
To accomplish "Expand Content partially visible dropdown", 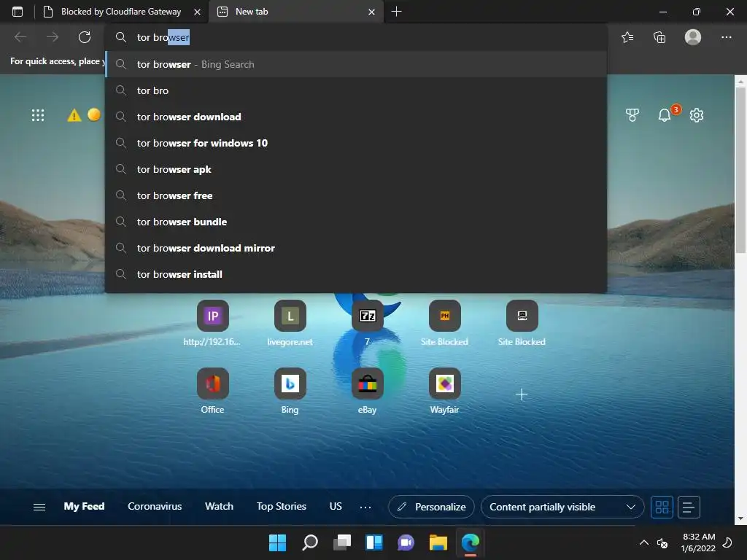I will (562, 507).
